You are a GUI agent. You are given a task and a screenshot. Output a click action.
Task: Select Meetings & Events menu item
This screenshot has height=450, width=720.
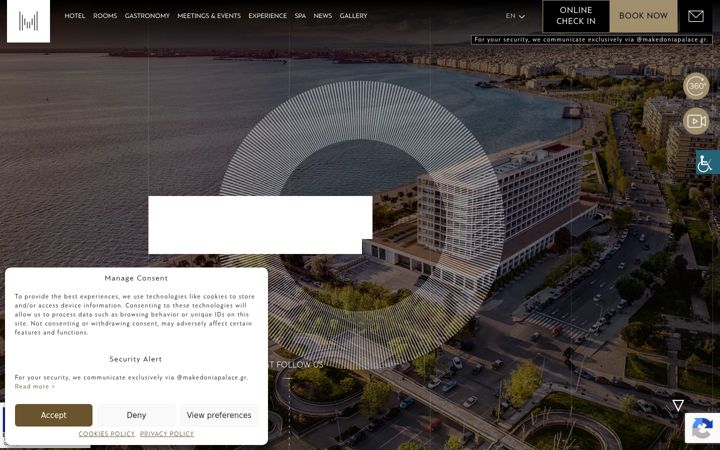click(209, 16)
